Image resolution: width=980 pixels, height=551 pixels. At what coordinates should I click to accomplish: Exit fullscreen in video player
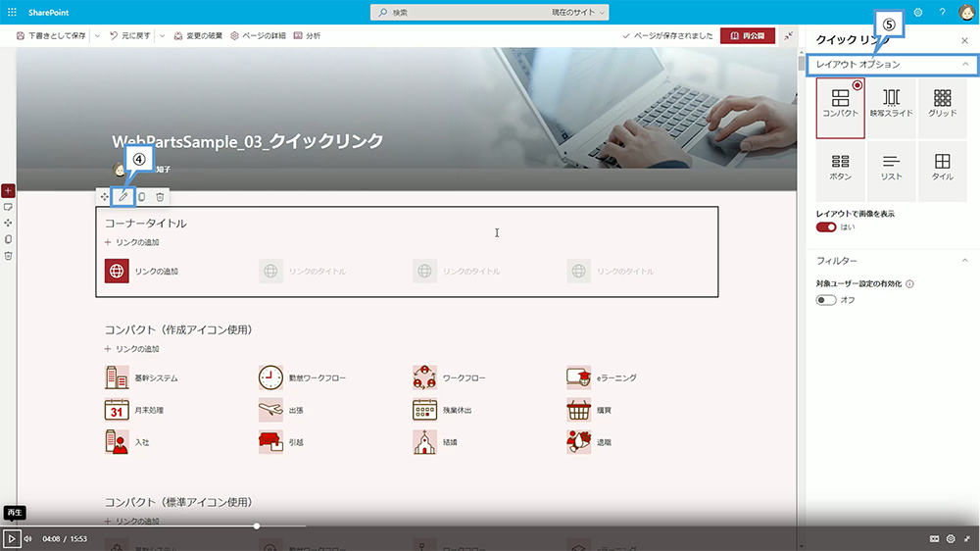967,538
